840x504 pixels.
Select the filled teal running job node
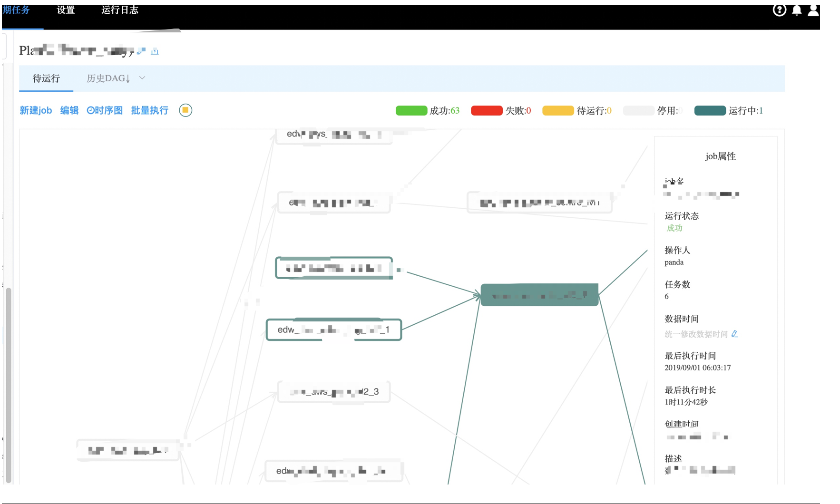[x=539, y=295]
